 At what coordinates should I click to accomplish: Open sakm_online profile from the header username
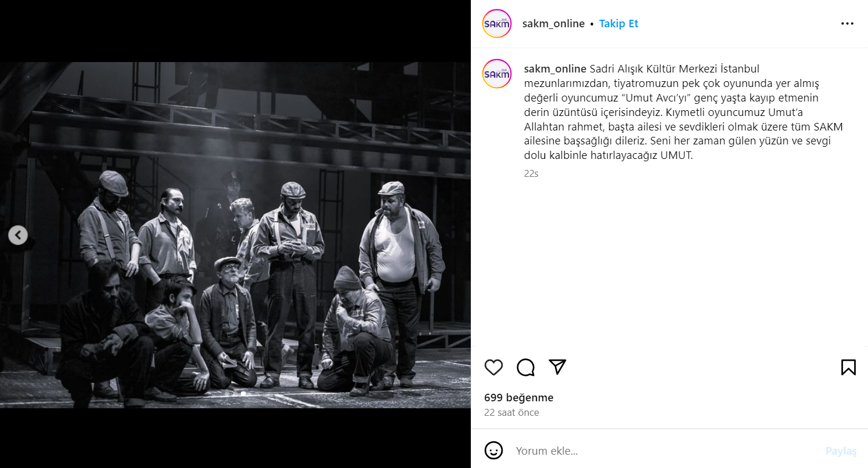click(553, 24)
